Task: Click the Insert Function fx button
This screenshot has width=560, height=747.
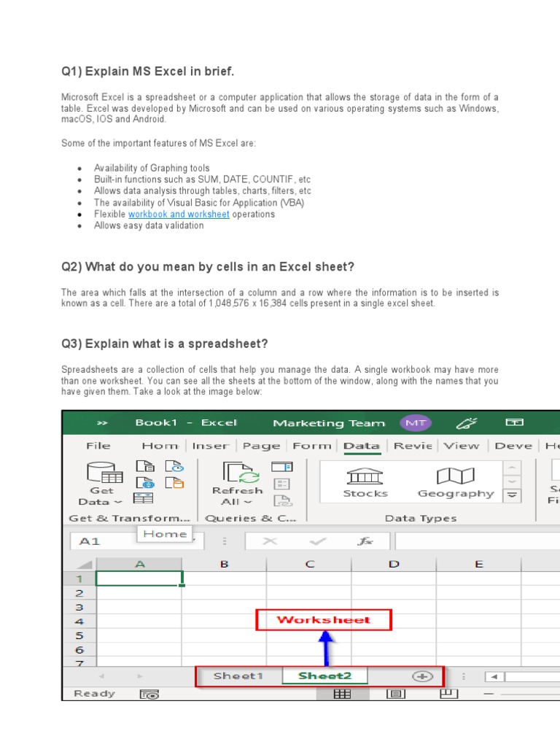Action: click(x=365, y=541)
